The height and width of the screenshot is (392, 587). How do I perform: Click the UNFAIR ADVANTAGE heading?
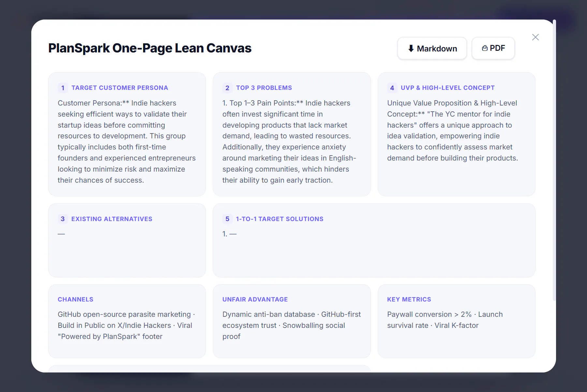(255, 299)
